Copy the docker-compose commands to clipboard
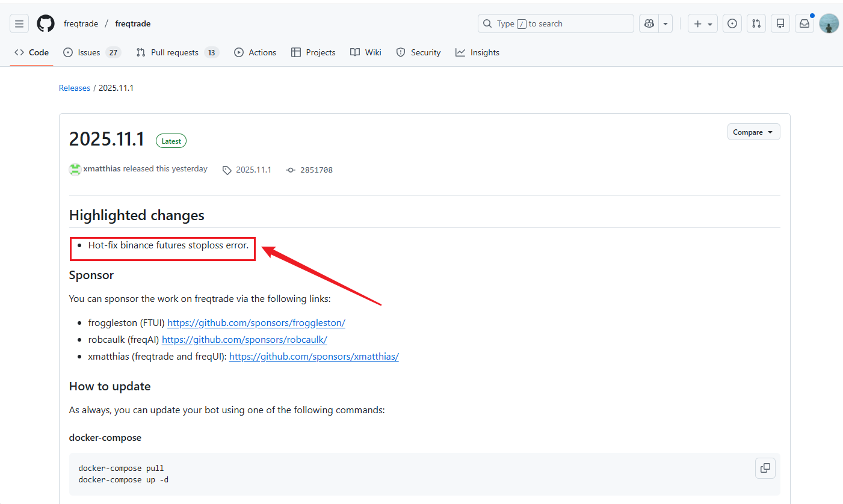This screenshot has width=843, height=504. pos(765,468)
